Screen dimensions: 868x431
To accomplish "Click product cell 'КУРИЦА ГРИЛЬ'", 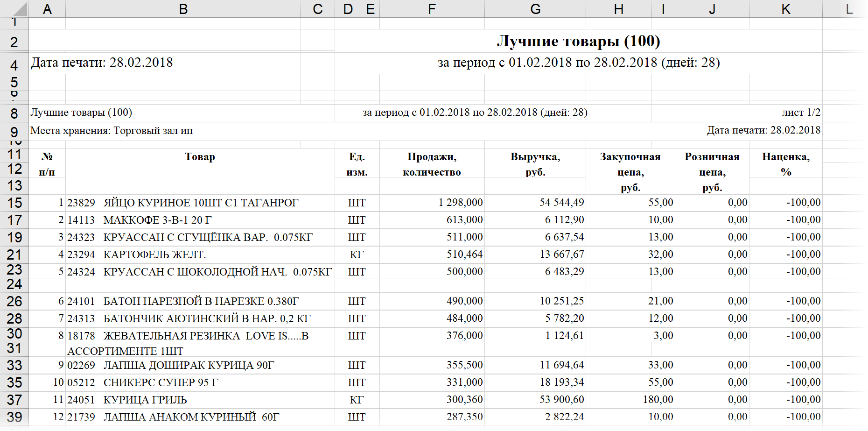I will tap(200, 400).
